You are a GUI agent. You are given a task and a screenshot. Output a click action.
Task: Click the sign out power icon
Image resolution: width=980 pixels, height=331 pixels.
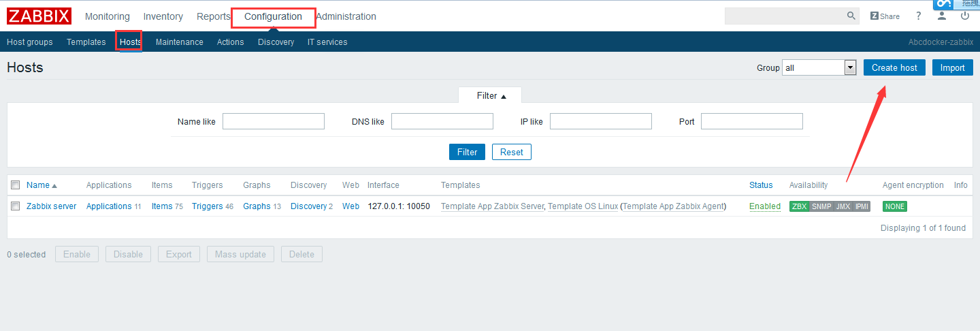click(965, 16)
